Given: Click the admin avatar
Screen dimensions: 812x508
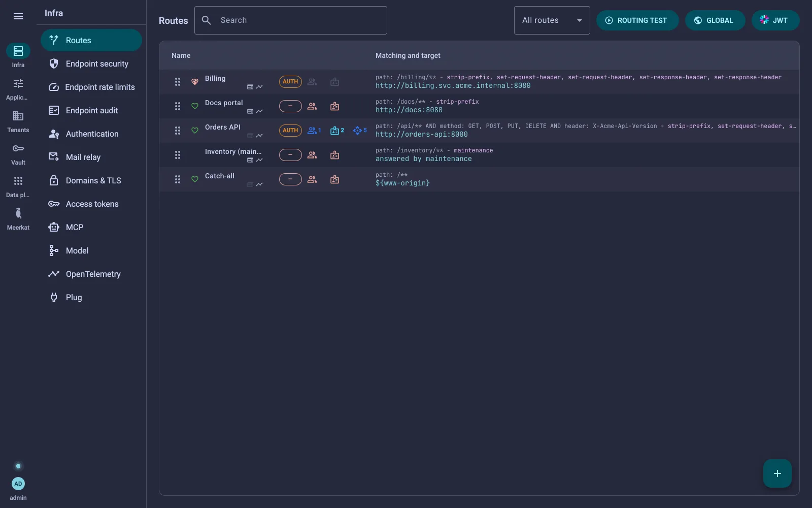Looking at the screenshot, I should point(18,484).
